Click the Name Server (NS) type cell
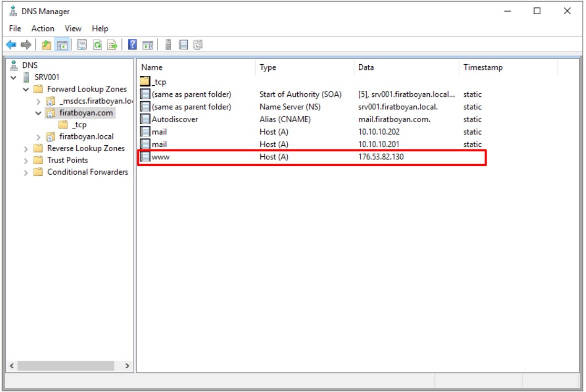The height and width of the screenshot is (392, 586). [290, 106]
